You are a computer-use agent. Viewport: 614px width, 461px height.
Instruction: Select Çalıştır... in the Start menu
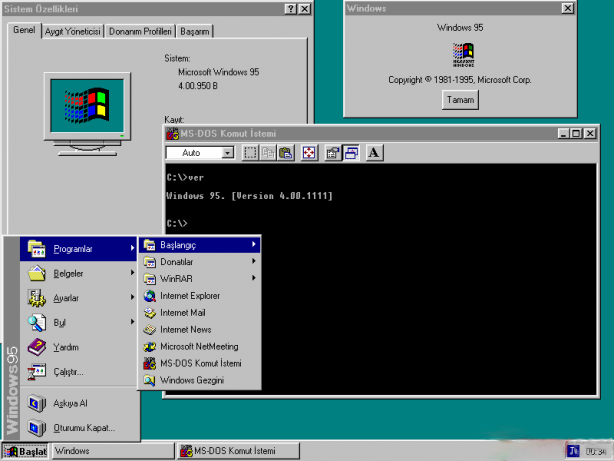78,372
